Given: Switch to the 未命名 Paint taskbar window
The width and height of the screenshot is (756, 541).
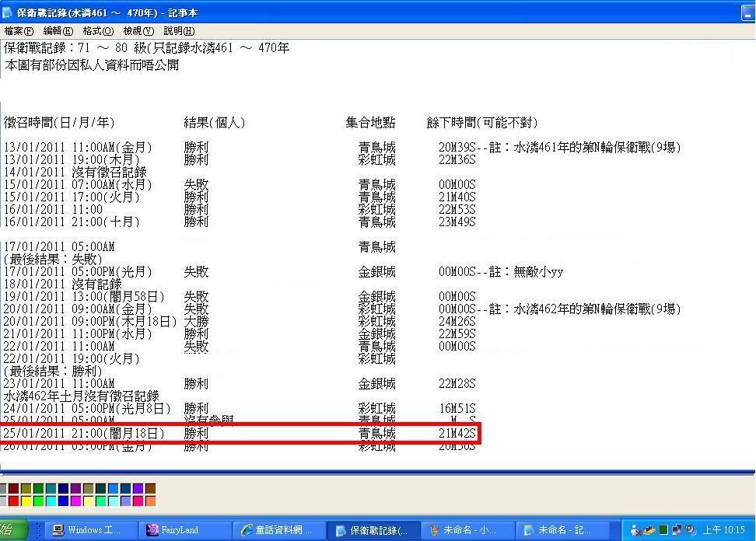Looking at the screenshot, I should click(468, 530).
